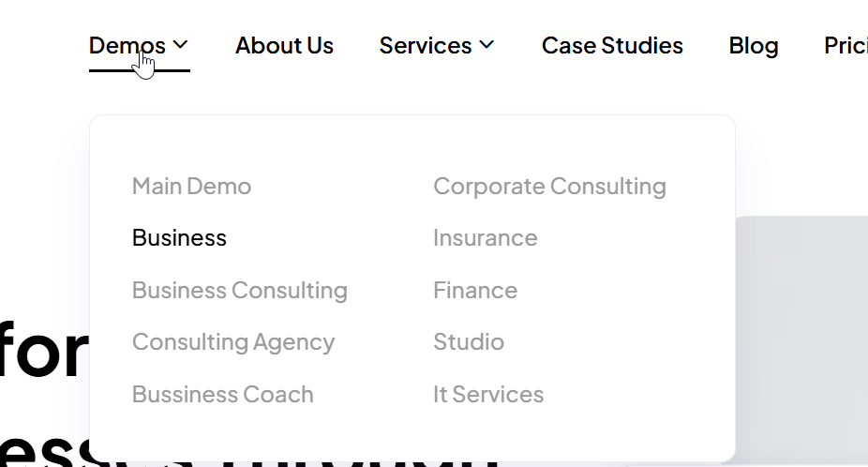Select the Main Demo link
This screenshot has height=467, width=868.
coord(191,186)
